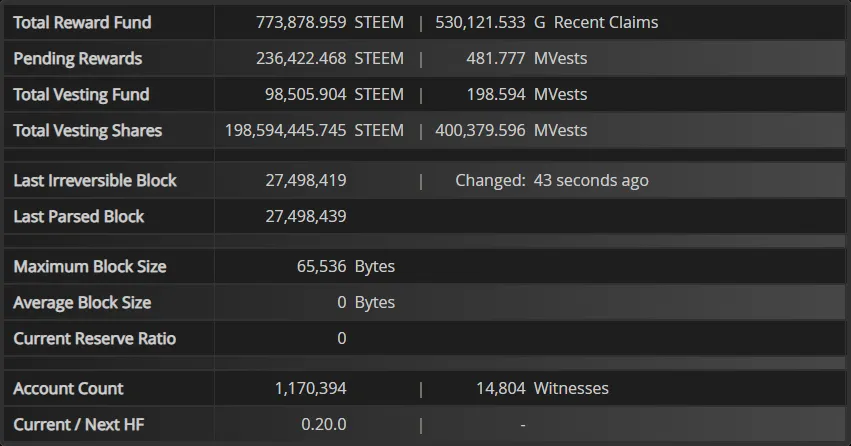Click MVests unit in Total Vesting Shares row
851x446 pixels.
(561, 130)
